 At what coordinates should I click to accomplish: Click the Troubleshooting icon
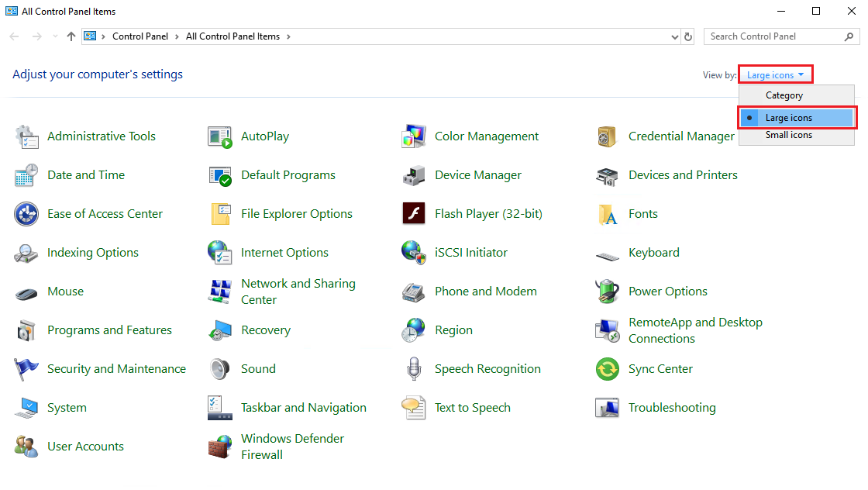coord(608,408)
